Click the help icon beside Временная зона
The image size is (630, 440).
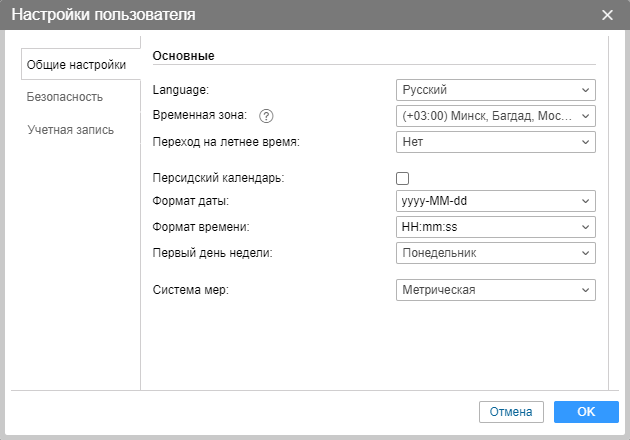click(266, 116)
